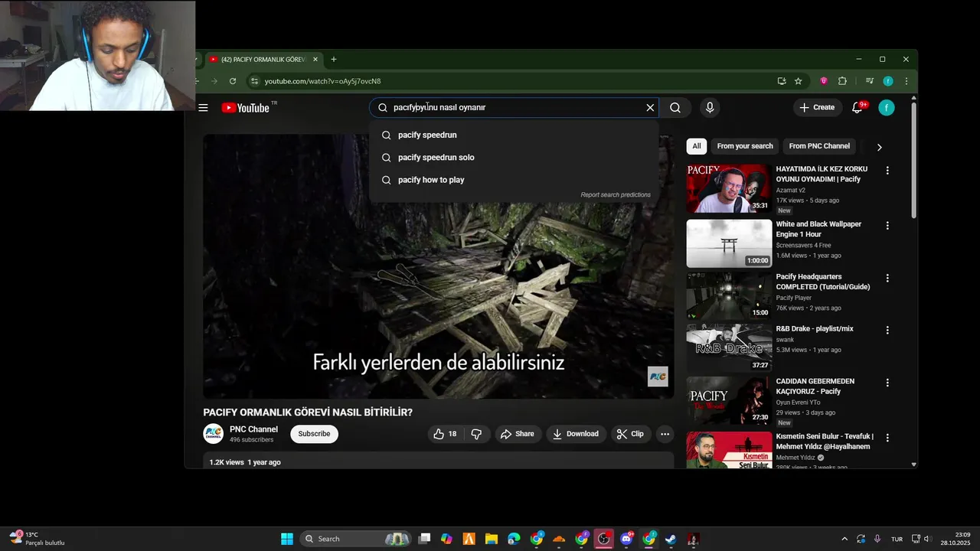Open options for Pacify Headquarters video

pyautogui.click(x=887, y=279)
